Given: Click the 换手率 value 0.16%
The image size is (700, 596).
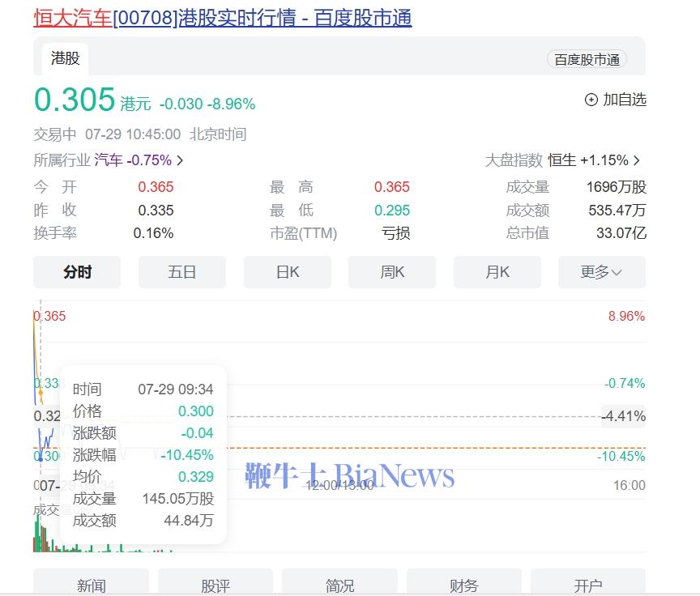Looking at the screenshot, I should pos(153,233).
